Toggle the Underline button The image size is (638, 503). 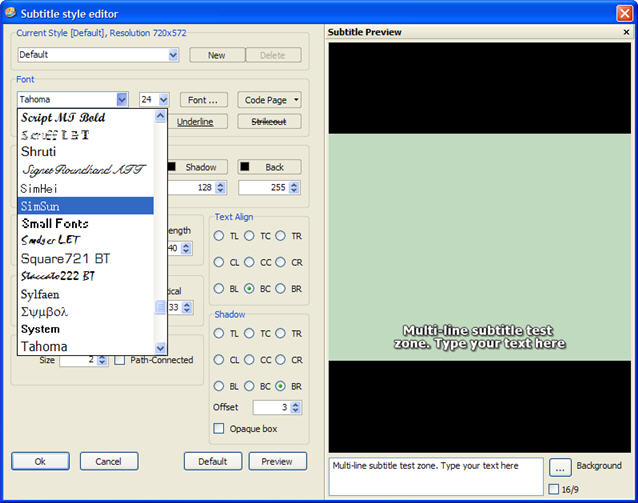point(197,122)
